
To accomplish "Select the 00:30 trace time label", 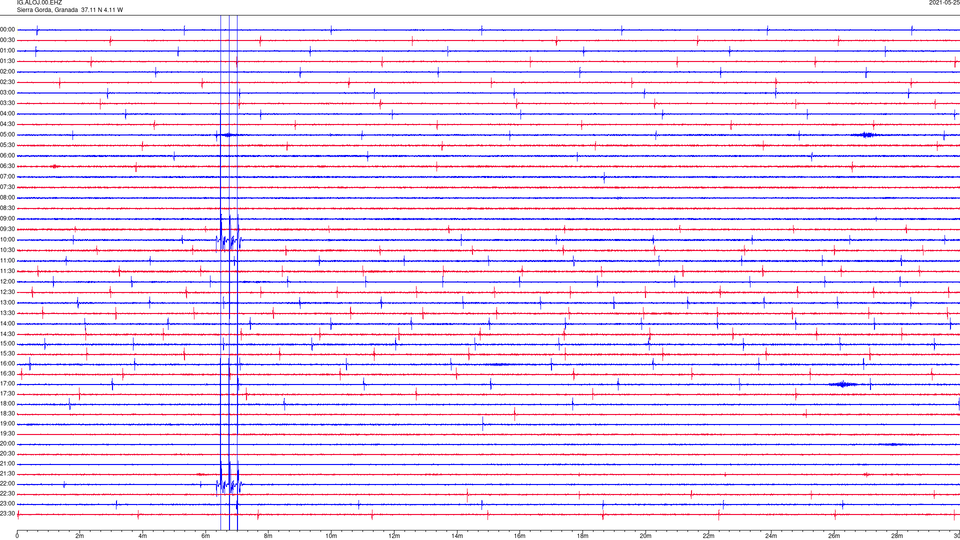I will [x=8, y=40].
